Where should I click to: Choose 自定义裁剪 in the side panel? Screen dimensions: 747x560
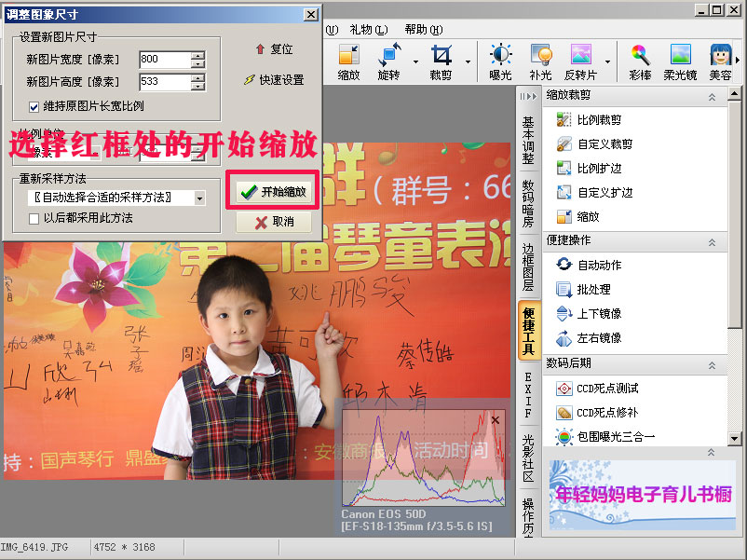point(594,143)
